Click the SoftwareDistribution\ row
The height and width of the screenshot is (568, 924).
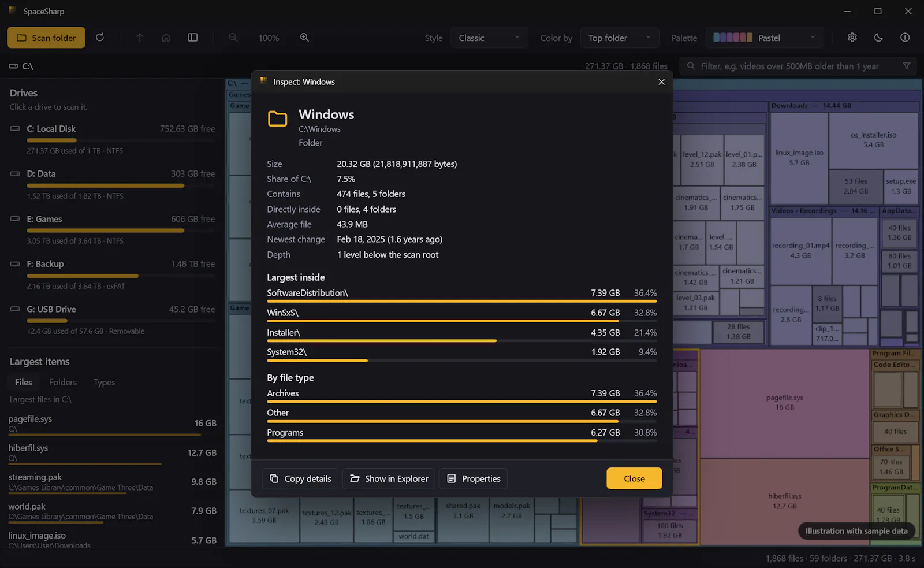click(x=461, y=295)
